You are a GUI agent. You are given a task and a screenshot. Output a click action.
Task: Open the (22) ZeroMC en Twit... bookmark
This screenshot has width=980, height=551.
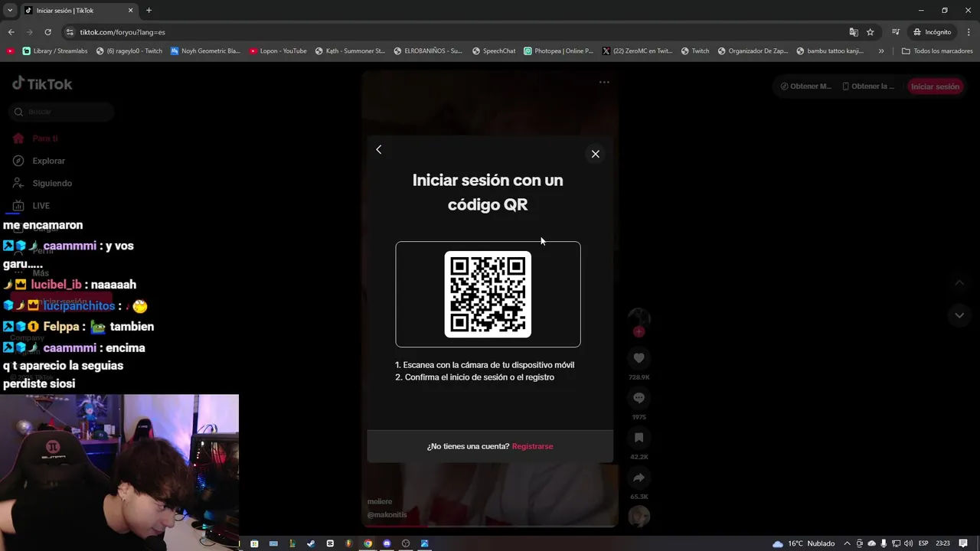636,51
